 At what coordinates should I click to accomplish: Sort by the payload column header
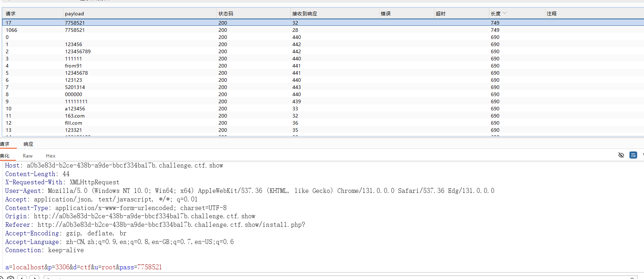(x=140, y=14)
